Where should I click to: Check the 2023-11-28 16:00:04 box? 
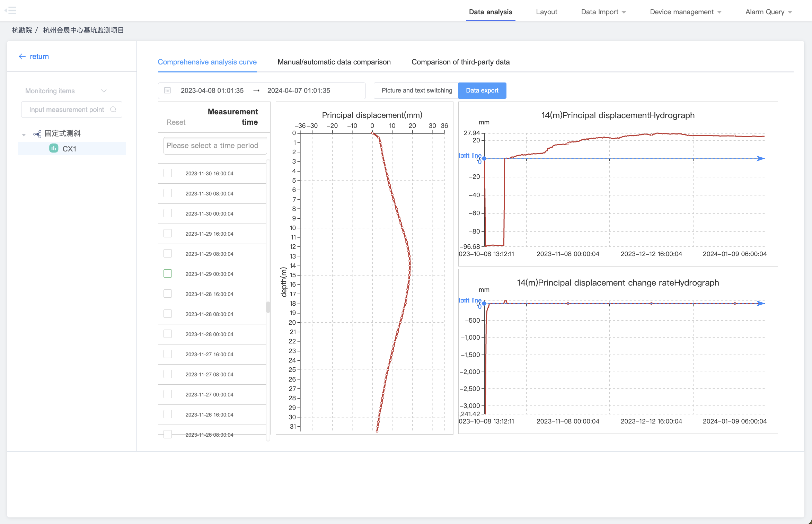coord(168,294)
